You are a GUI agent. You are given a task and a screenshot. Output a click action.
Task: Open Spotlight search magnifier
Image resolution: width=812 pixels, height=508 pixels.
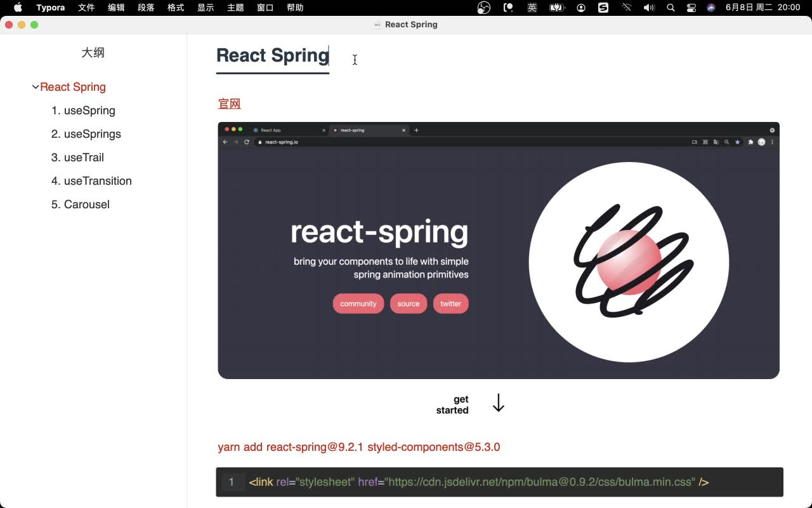(x=671, y=8)
